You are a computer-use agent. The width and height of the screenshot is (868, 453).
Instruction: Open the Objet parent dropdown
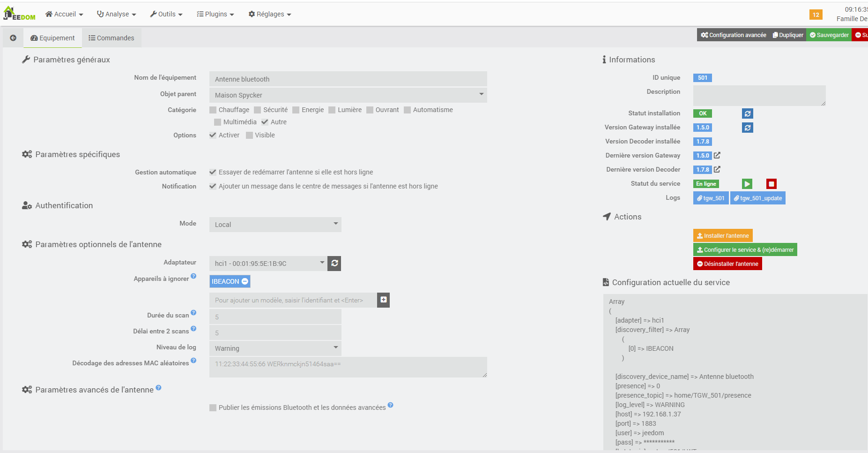pos(348,95)
